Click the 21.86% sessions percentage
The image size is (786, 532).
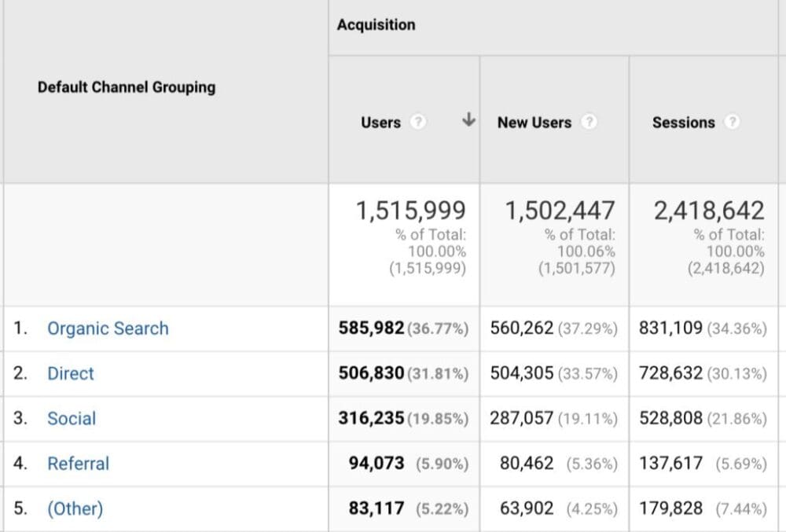pos(737,420)
